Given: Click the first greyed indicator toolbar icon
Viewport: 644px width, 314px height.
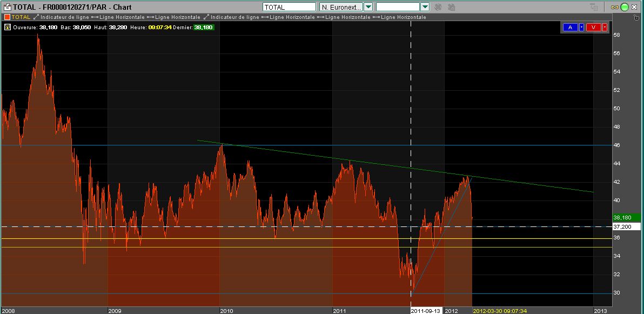Looking at the screenshot, I should click(x=439, y=7).
